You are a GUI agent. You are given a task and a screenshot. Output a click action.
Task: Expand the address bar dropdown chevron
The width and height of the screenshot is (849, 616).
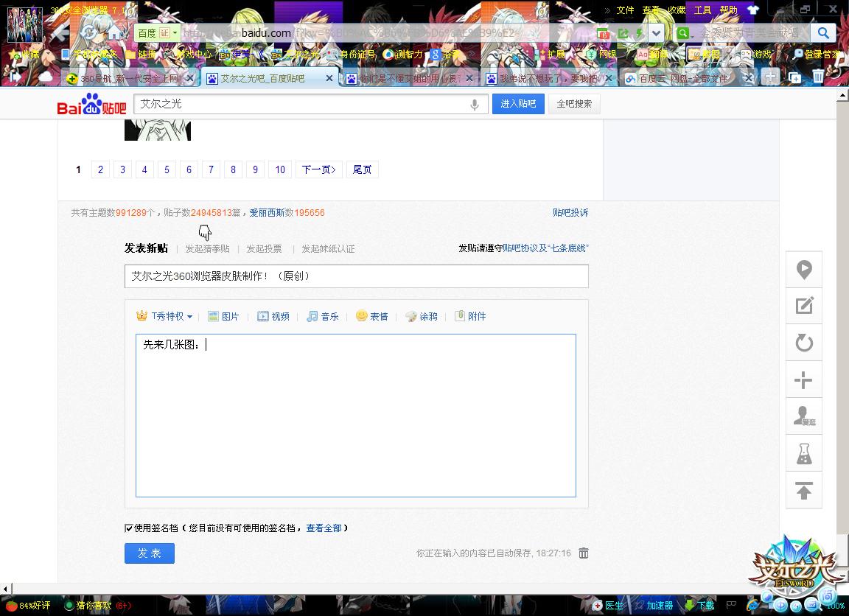656,33
